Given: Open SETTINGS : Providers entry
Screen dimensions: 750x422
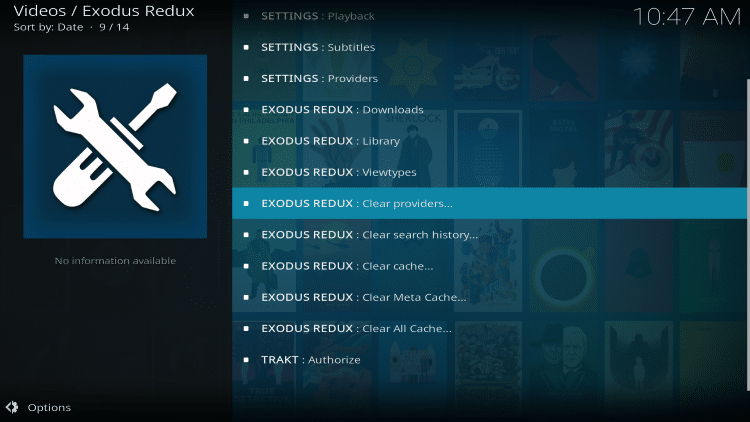Looking at the screenshot, I should click(x=489, y=78).
